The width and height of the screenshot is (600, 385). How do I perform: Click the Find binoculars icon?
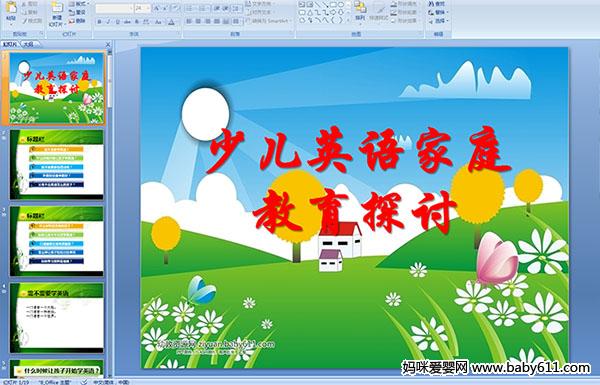pyautogui.click(x=431, y=4)
